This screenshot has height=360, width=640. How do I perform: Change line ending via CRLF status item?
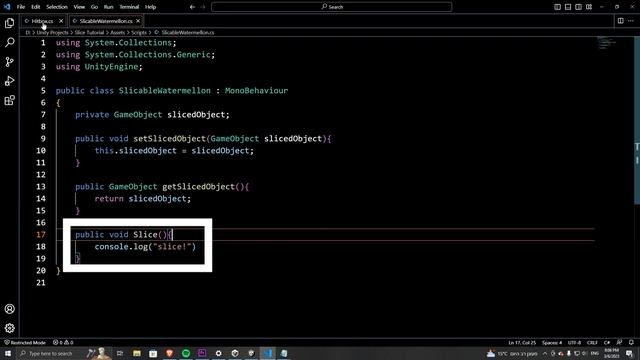pyautogui.click(x=592, y=342)
